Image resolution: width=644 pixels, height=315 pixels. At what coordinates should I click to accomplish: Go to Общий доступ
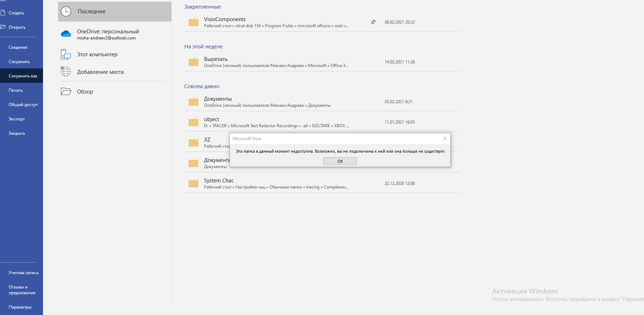click(22, 105)
